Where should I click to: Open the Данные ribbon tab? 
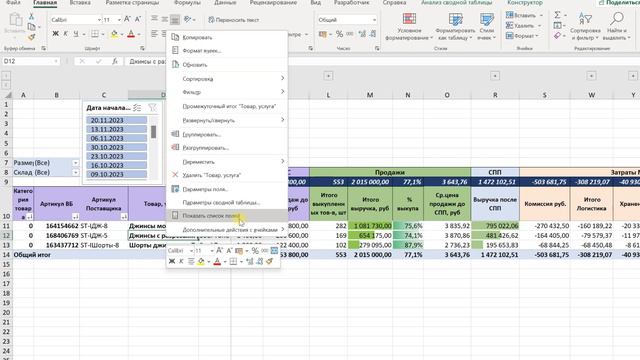point(225,2)
